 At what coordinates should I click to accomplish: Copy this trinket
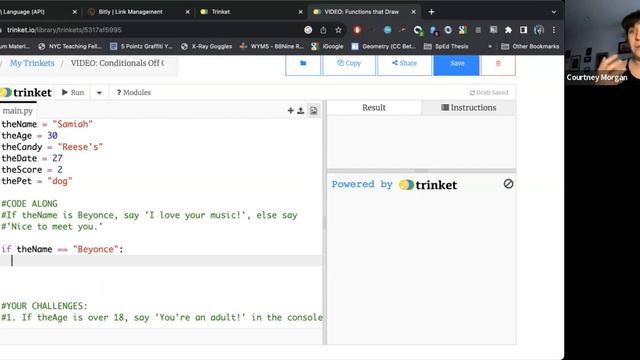349,64
